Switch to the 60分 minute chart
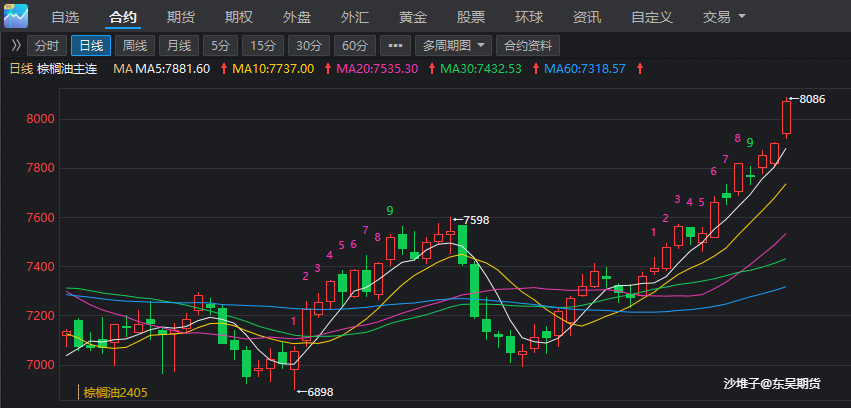Screen dimensions: 851x408 tap(355, 46)
